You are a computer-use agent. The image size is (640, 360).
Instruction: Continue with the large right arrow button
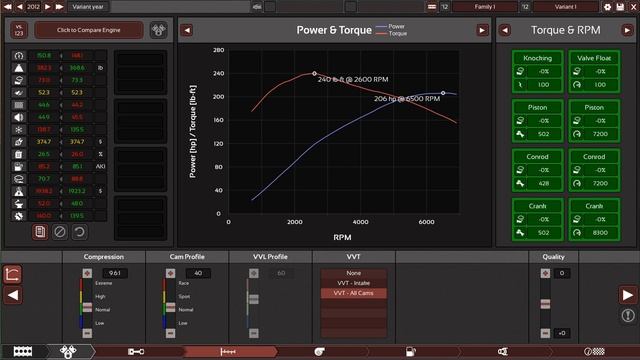pos(628,295)
